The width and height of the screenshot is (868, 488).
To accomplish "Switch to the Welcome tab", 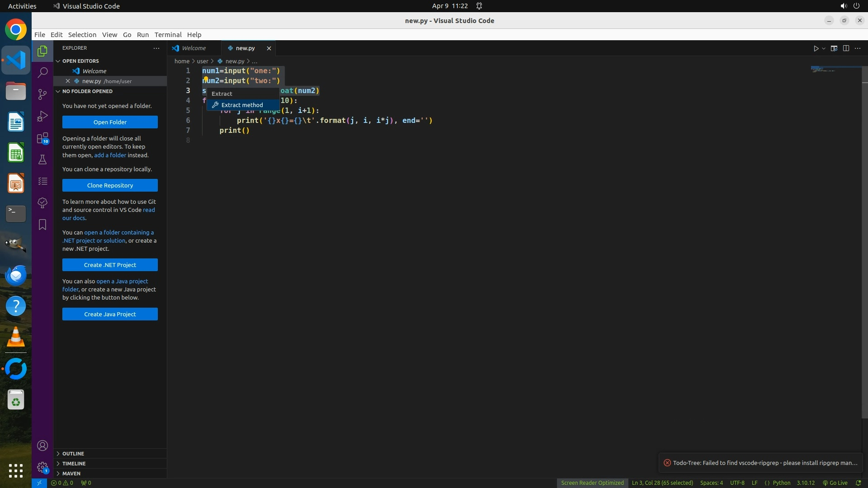I will point(193,48).
